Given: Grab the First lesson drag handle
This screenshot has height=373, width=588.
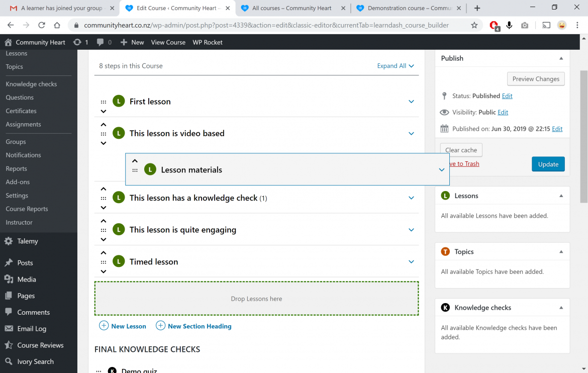Looking at the screenshot, I should (x=104, y=102).
